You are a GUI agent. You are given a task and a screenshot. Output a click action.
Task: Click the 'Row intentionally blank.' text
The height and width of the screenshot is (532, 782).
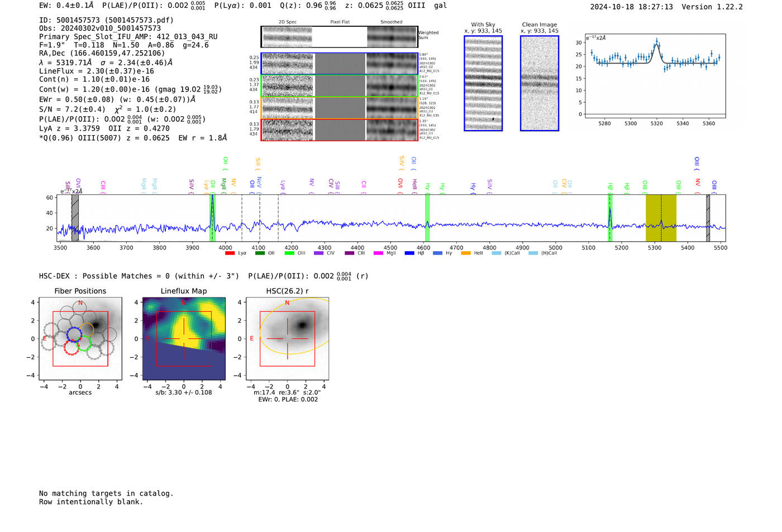pos(91,502)
